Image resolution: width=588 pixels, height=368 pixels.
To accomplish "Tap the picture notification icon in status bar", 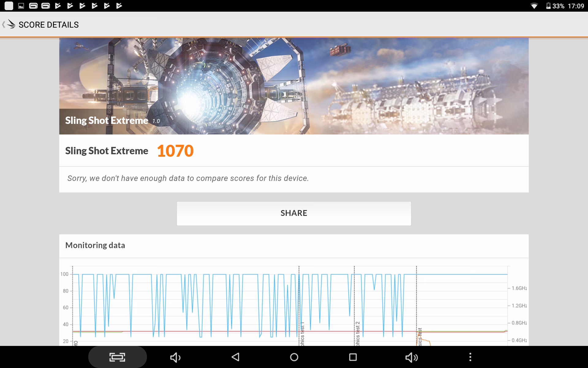I will [21, 6].
